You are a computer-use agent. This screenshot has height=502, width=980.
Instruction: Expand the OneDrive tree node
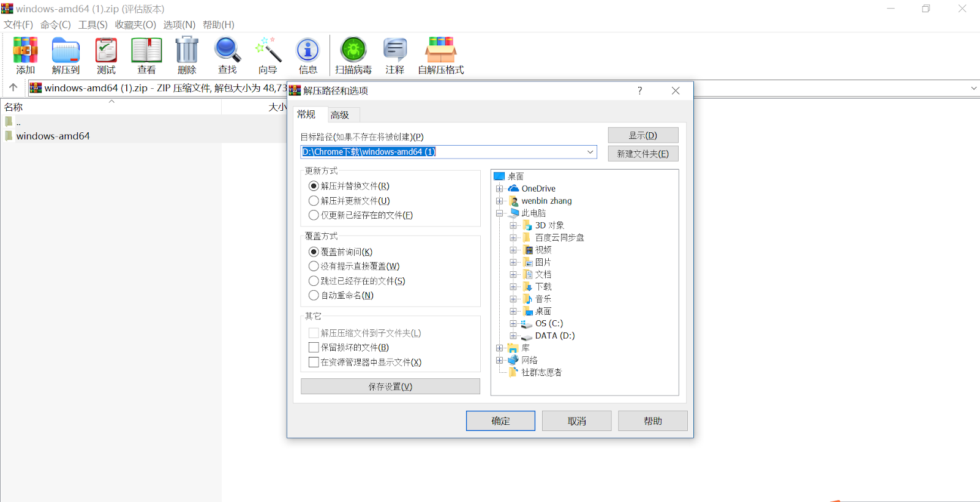(x=500, y=189)
